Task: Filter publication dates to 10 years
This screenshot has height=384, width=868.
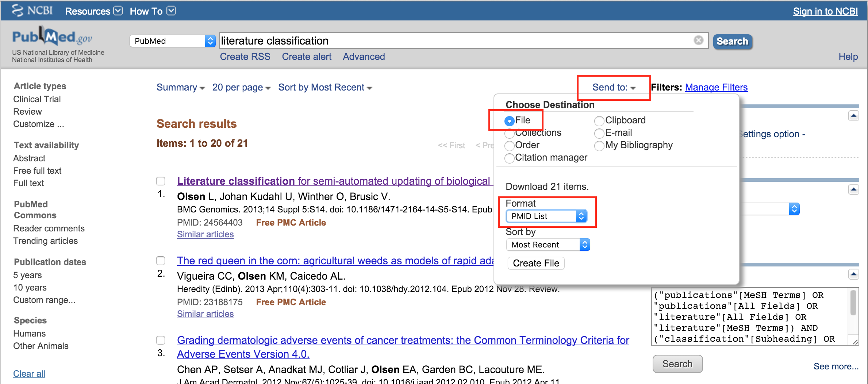Action: coord(30,288)
